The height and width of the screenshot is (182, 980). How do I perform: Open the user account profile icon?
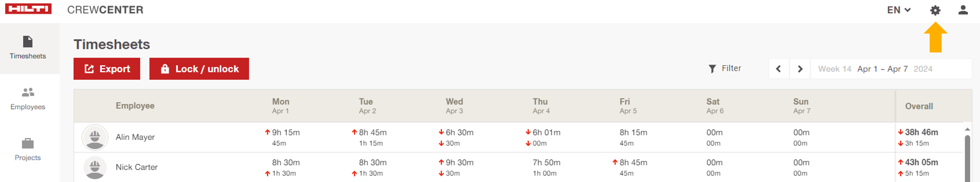click(963, 10)
